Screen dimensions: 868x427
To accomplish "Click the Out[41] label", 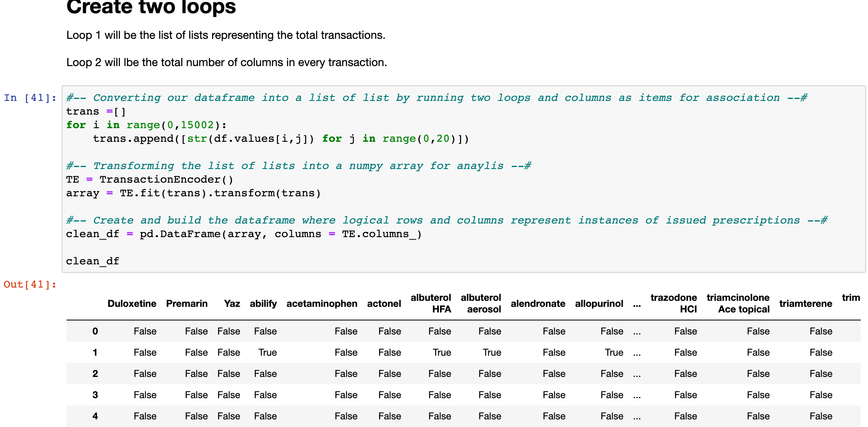I will click(30, 284).
